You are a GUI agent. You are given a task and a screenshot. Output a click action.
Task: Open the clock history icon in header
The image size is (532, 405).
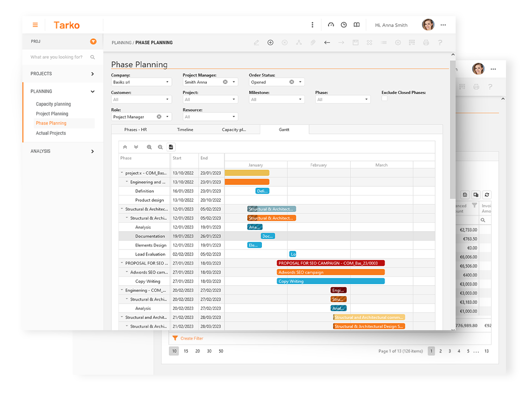click(x=343, y=25)
